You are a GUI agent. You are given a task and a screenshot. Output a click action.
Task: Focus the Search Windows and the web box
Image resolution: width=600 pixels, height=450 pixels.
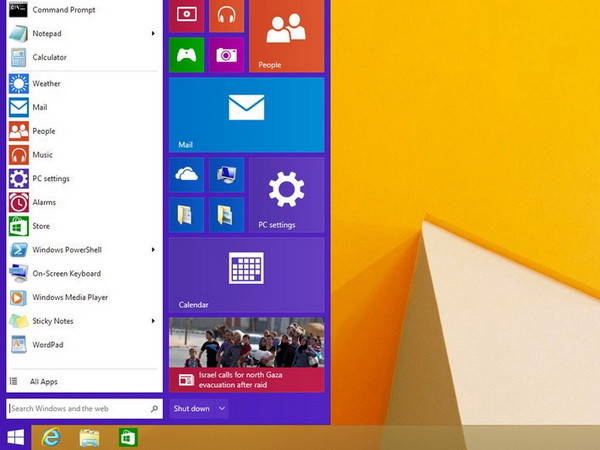click(x=84, y=408)
